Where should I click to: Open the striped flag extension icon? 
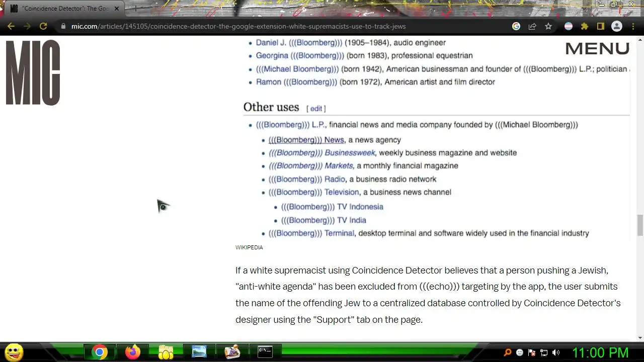[569, 26]
